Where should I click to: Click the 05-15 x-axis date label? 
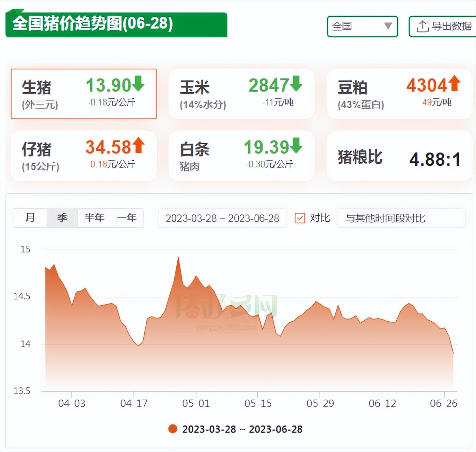point(258,403)
